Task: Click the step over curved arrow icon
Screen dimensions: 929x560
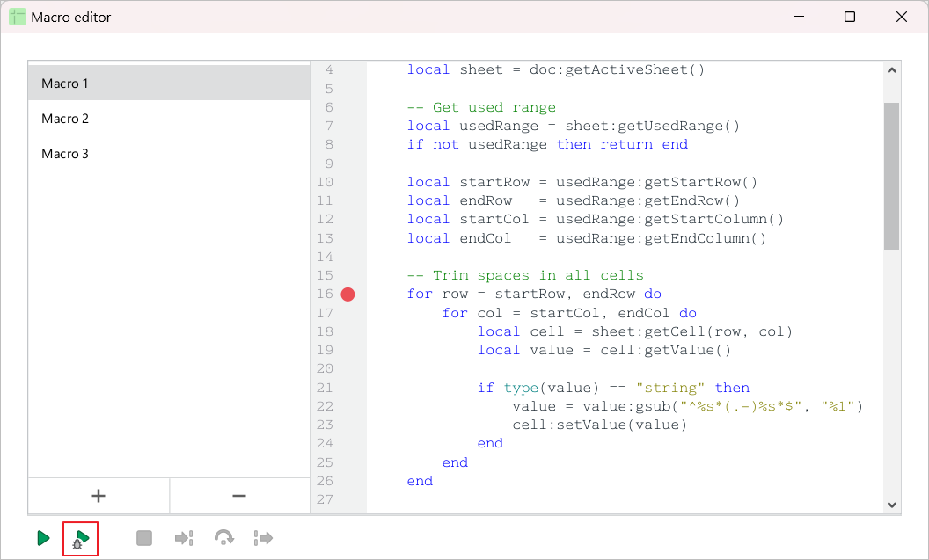Action: coord(224,538)
